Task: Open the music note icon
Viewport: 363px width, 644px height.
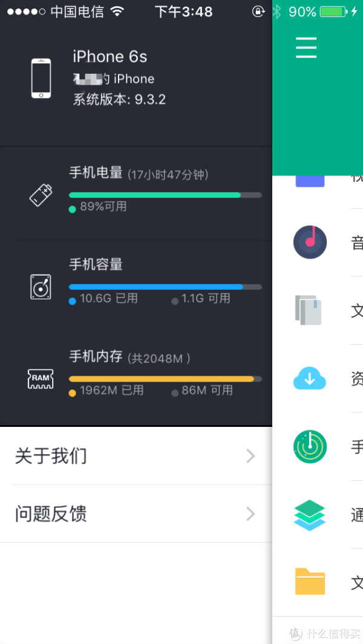Action: [310, 242]
